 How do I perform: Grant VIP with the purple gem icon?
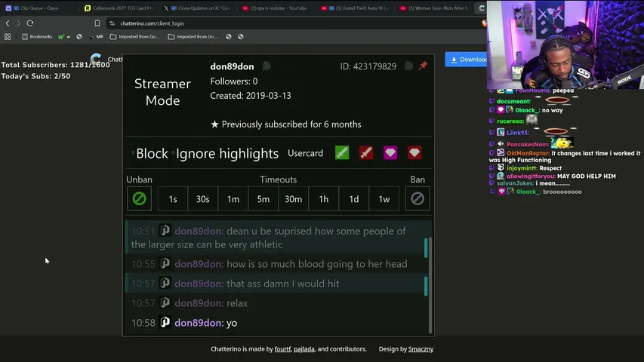pos(390,152)
